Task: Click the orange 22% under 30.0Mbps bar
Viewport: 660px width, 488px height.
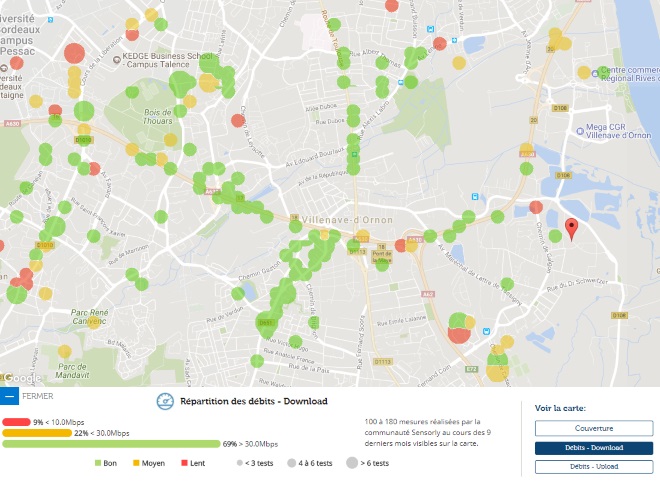Action: (37, 432)
